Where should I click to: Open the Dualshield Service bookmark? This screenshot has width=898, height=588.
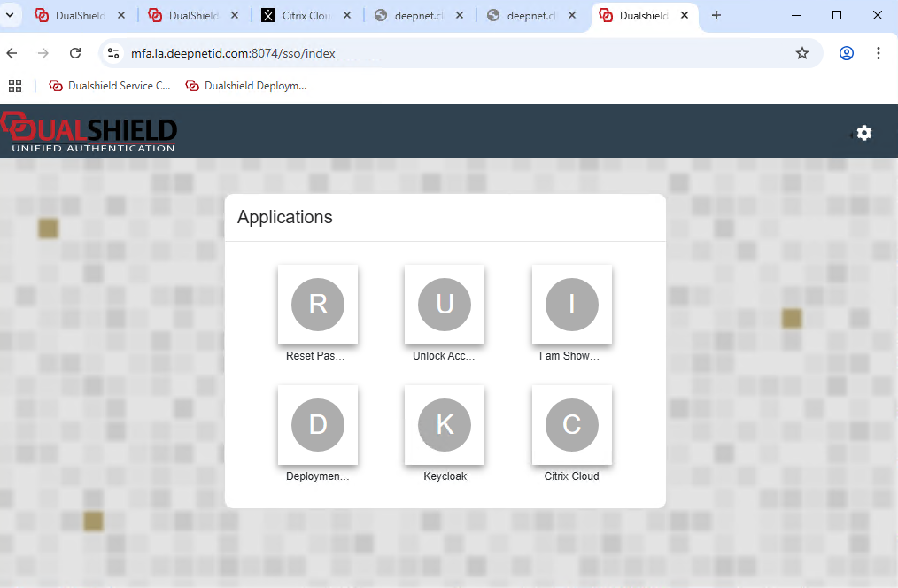coord(111,86)
